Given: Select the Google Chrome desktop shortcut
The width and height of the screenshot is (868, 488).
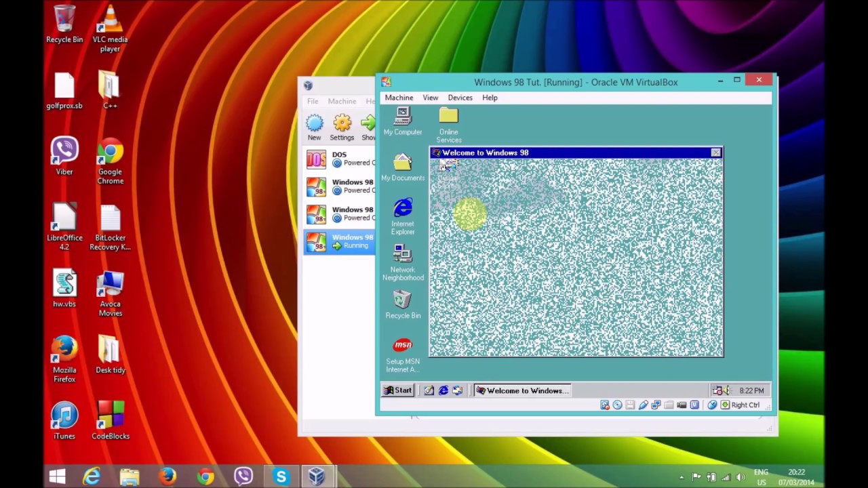Looking at the screenshot, I should click(110, 161).
